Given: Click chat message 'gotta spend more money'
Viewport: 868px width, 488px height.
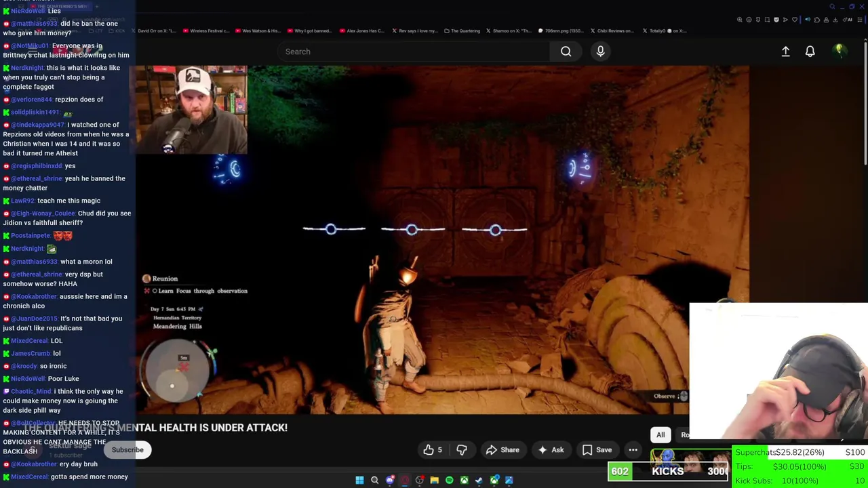Looking at the screenshot, I should tap(89, 477).
